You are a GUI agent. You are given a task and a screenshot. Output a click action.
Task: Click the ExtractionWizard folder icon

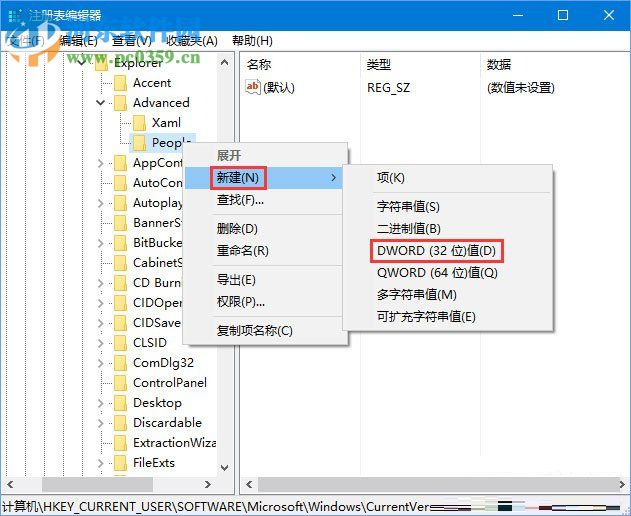click(120, 443)
